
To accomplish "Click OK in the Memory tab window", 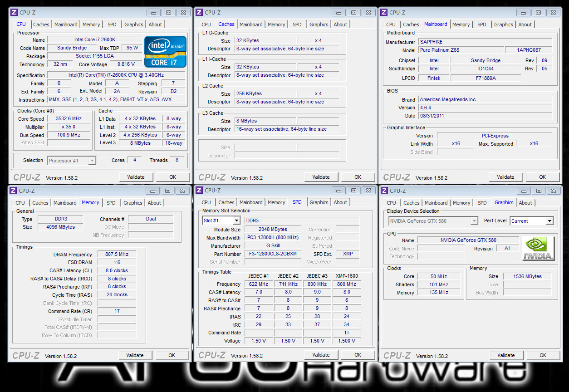I will pyautogui.click(x=172, y=355).
